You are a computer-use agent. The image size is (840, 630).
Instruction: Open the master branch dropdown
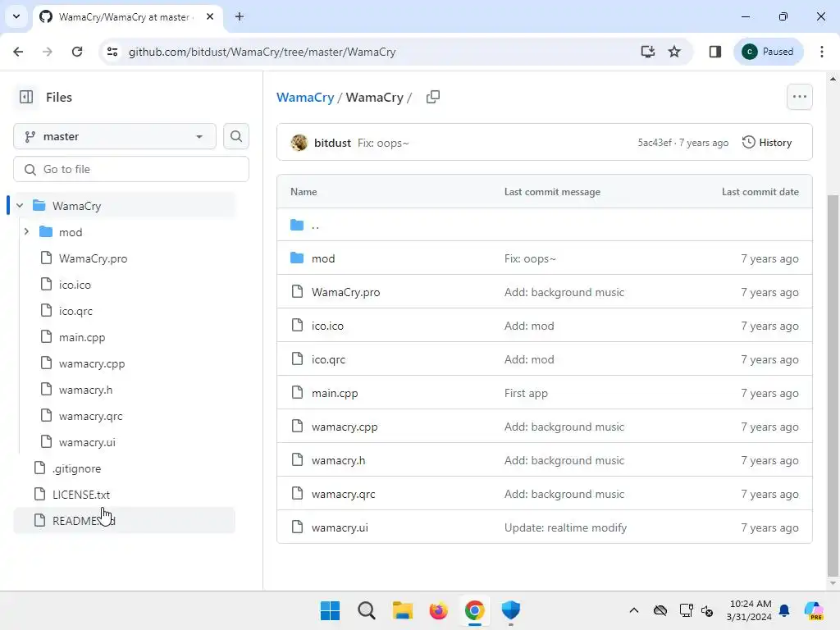[x=115, y=137]
